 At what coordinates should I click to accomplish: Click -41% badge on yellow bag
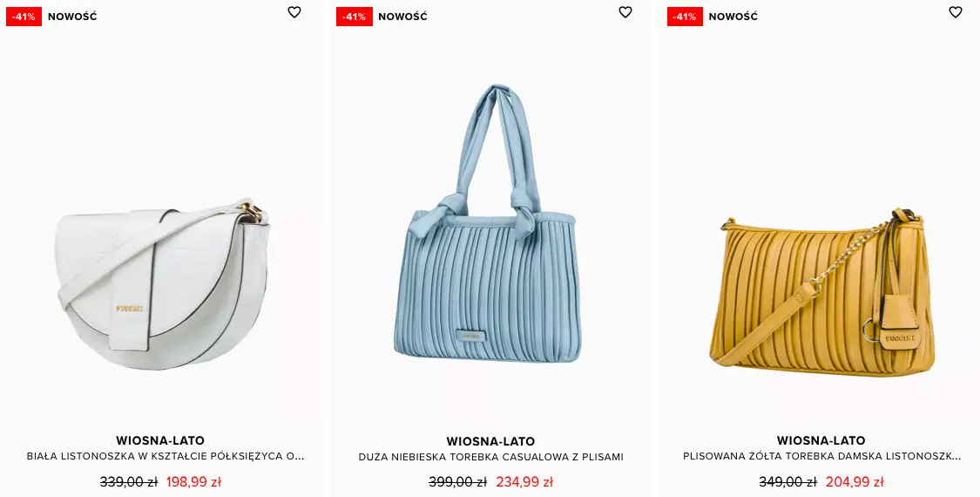coord(685,17)
